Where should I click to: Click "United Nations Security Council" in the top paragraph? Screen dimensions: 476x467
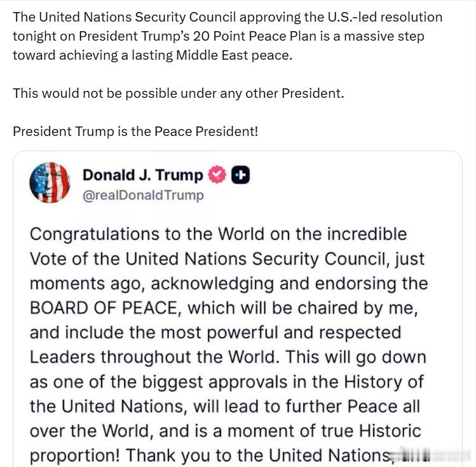[137, 17]
